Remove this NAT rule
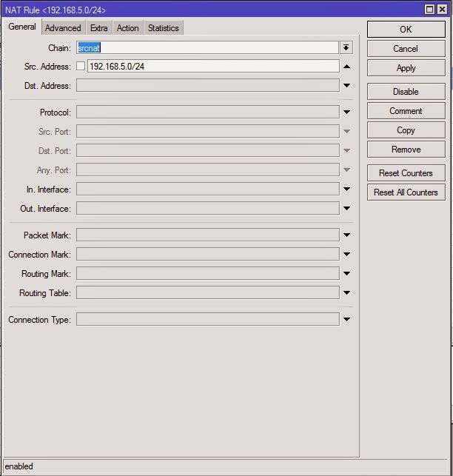 click(x=406, y=150)
